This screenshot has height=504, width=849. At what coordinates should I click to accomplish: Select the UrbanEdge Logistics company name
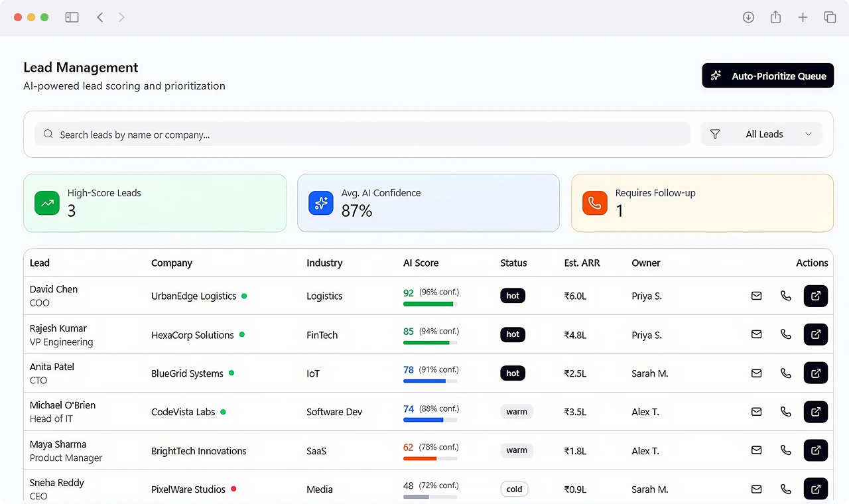(194, 296)
